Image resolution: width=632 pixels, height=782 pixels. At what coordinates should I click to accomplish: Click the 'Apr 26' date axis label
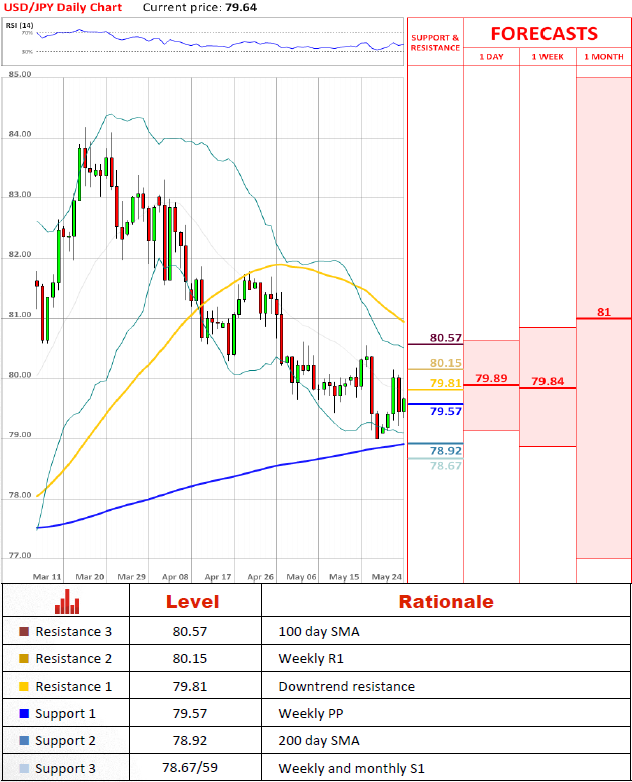click(260, 577)
